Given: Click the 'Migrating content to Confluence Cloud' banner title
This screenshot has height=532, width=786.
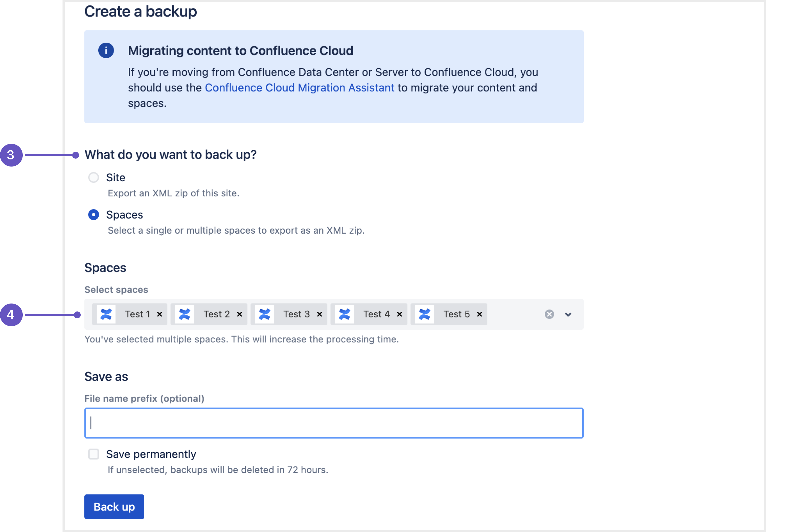Looking at the screenshot, I should click(241, 51).
